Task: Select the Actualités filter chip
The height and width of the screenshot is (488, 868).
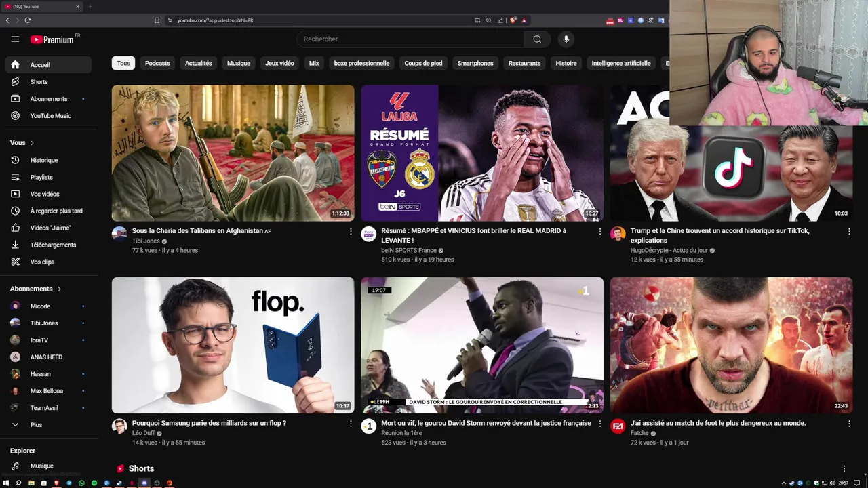Action: pos(199,63)
